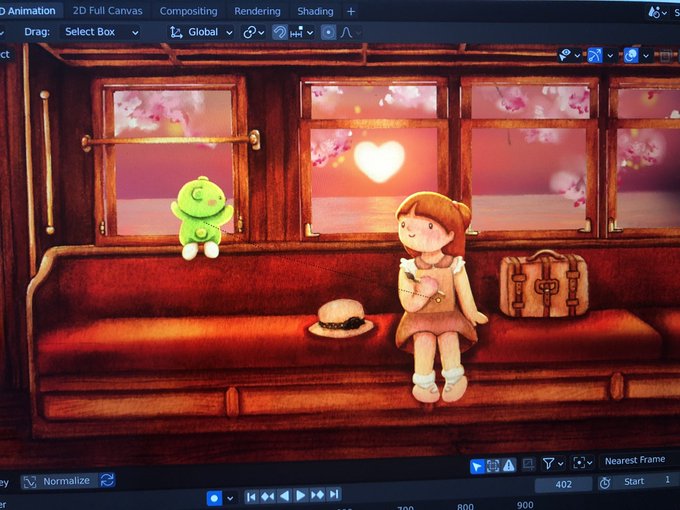
Task: Jump to the end frame
Action: pyautogui.click(x=334, y=494)
